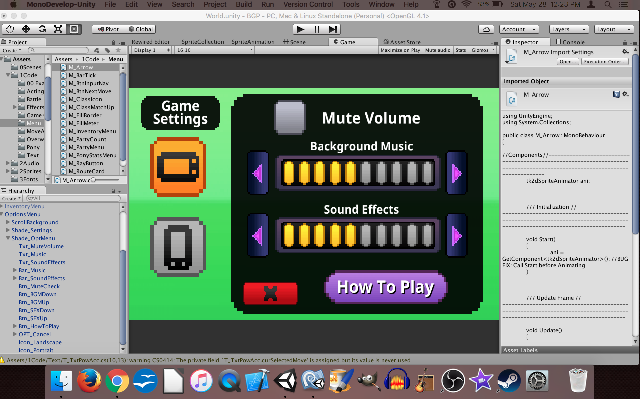
Task: Click the Execution Order button
Action: [x=604, y=61]
